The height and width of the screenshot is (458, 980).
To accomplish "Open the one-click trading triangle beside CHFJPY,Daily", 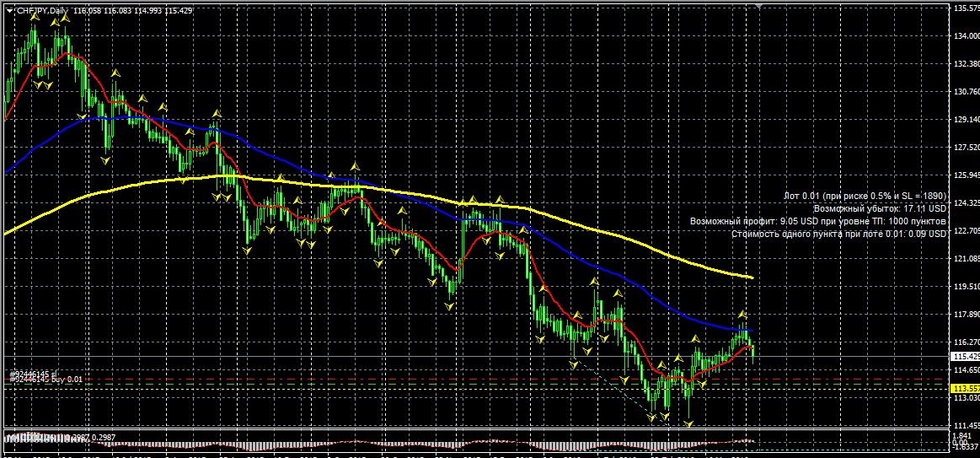I will pos(8,11).
